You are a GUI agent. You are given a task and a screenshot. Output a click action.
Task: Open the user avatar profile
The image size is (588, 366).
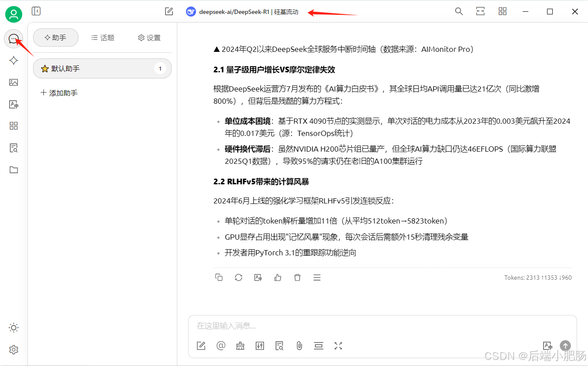[14, 15]
